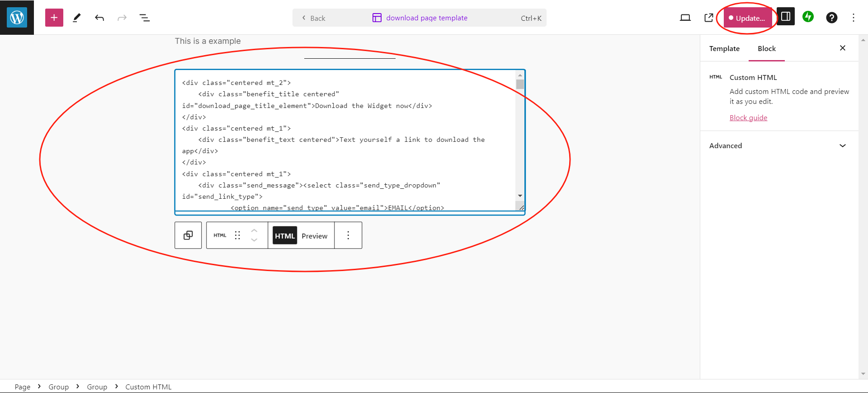The width and height of the screenshot is (868, 393).
Task: Click the 'This is a example' paragraph
Action: [x=208, y=41]
